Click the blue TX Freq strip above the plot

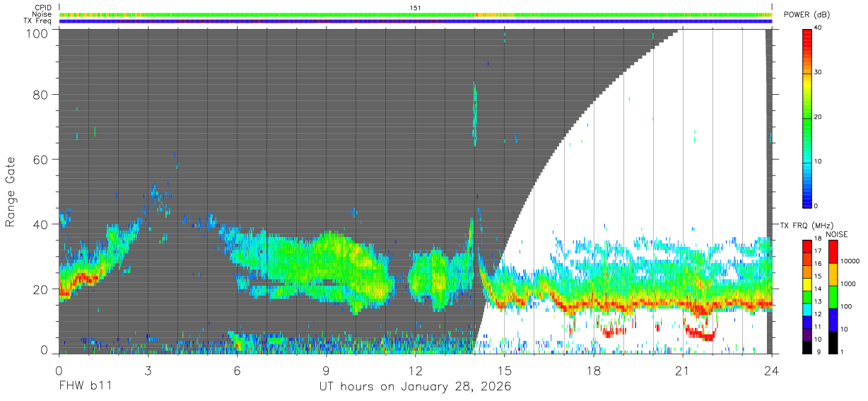click(416, 21)
